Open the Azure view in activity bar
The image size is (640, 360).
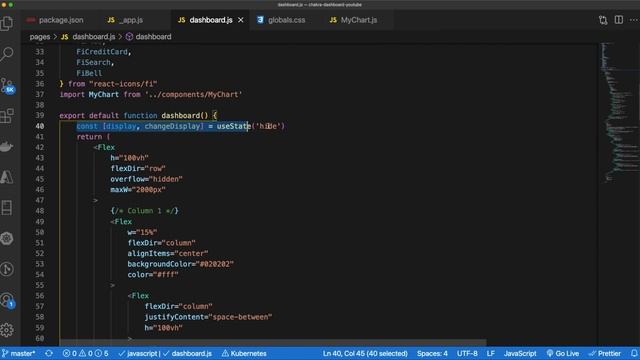click(x=7, y=177)
